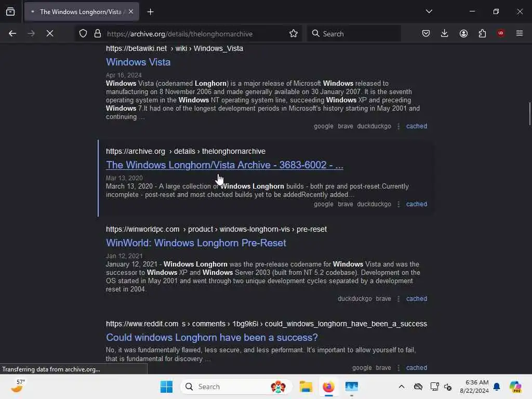Launch Copilot preview from the taskbar
Viewport: 532px width, 399px height.
pyautogui.click(x=515, y=387)
